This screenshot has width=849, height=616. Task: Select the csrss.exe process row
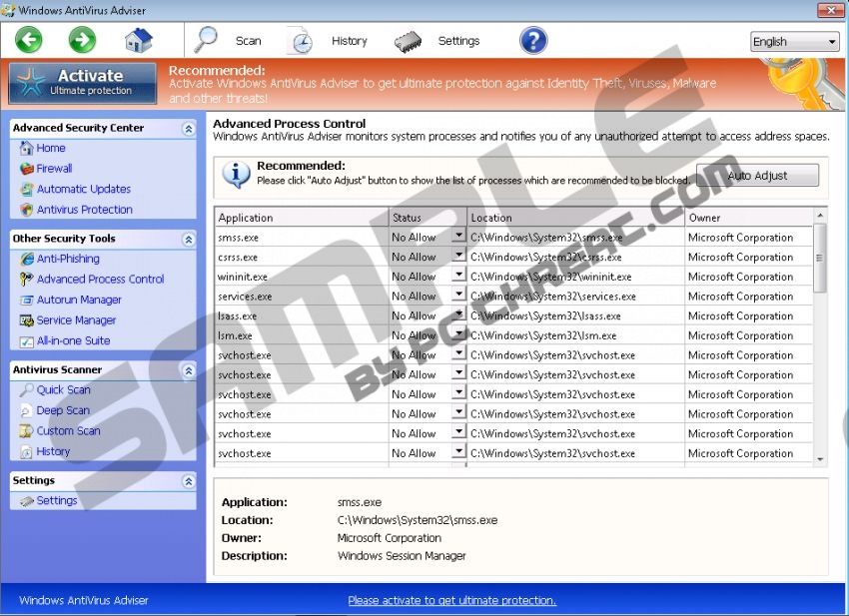click(x=513, y=257)
